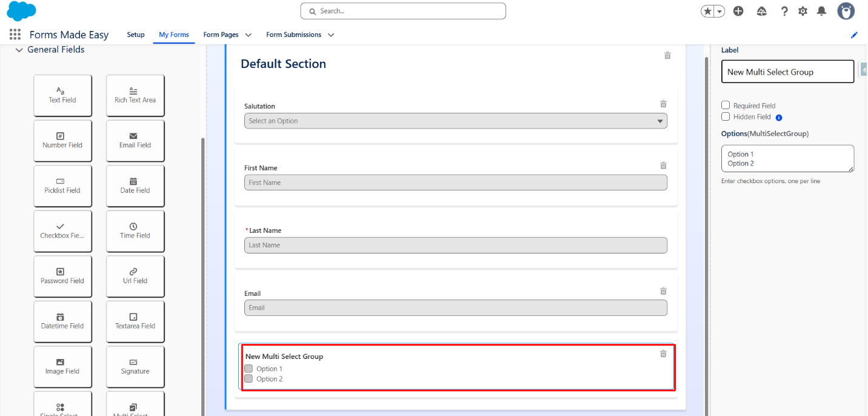The width and height of the screenshot is (868, 416).
Task: Add a Text Field element
Action: 62,95
